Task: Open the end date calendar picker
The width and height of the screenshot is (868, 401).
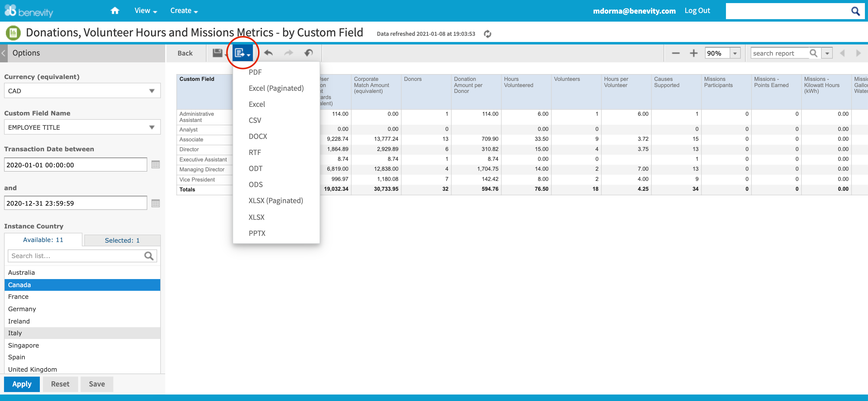Action: [x=155, y=203]
